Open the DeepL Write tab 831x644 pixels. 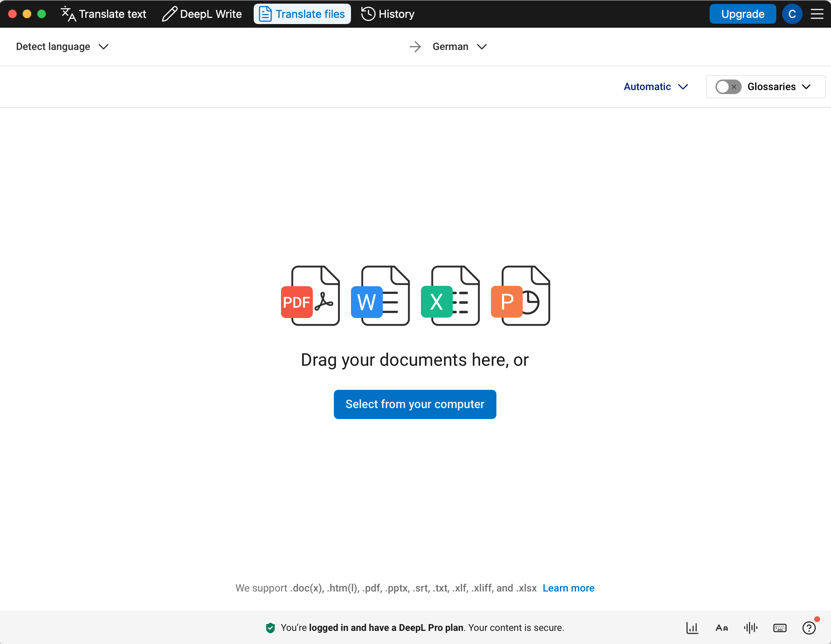[202, 14]
